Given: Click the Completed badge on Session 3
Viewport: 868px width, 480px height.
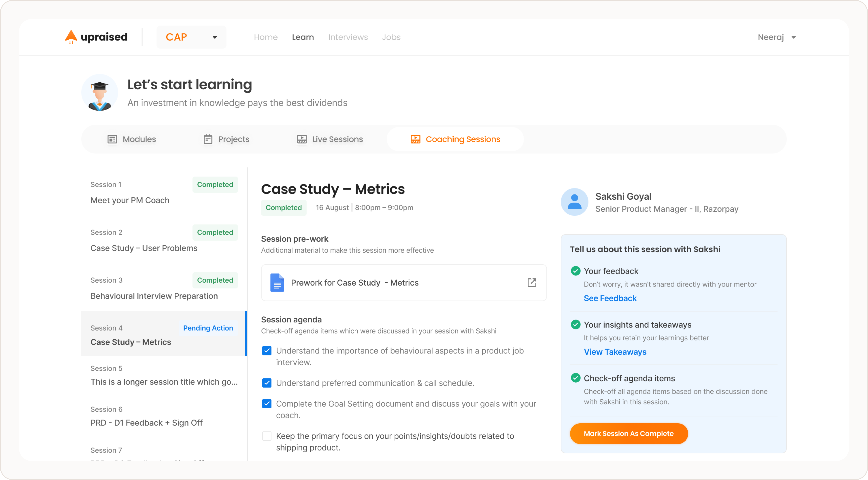Looking at the screenshot, I should [x=215, y=280].
